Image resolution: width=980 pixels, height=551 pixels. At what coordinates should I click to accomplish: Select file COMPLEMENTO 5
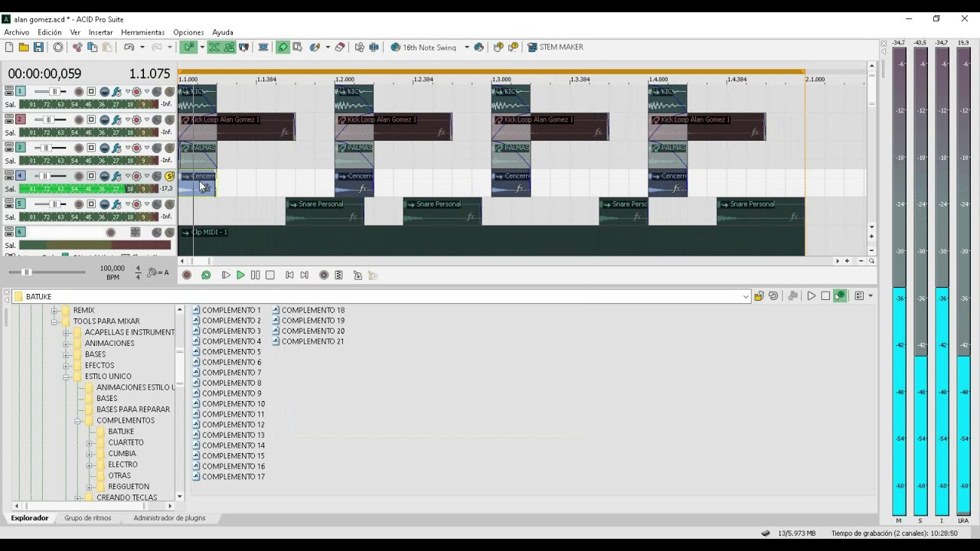click(x=227, y=352)
